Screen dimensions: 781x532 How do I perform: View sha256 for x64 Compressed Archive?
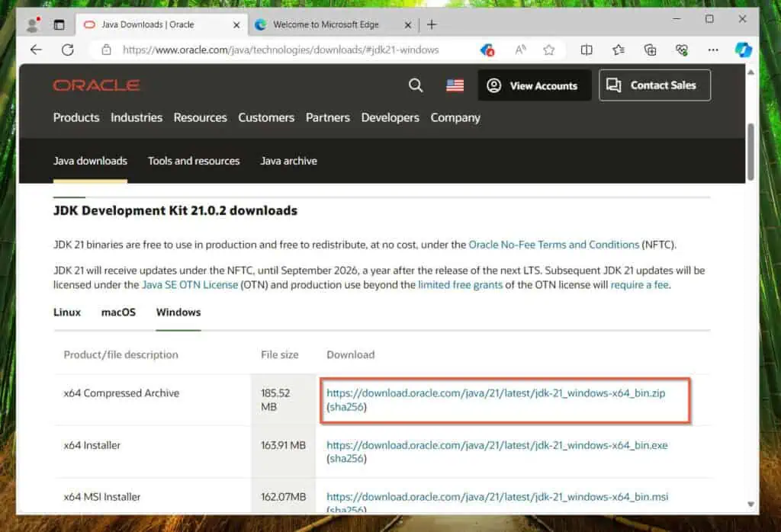coord(347,407)
